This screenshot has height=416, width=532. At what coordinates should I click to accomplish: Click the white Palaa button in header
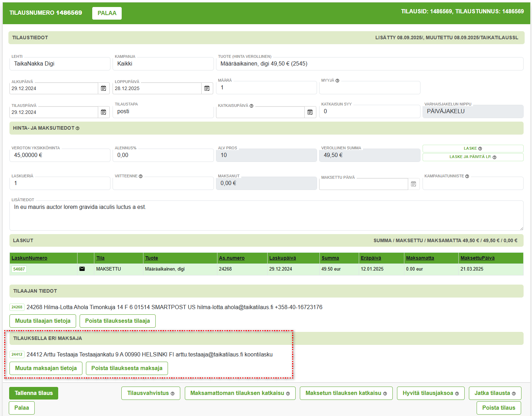(107, 13)
